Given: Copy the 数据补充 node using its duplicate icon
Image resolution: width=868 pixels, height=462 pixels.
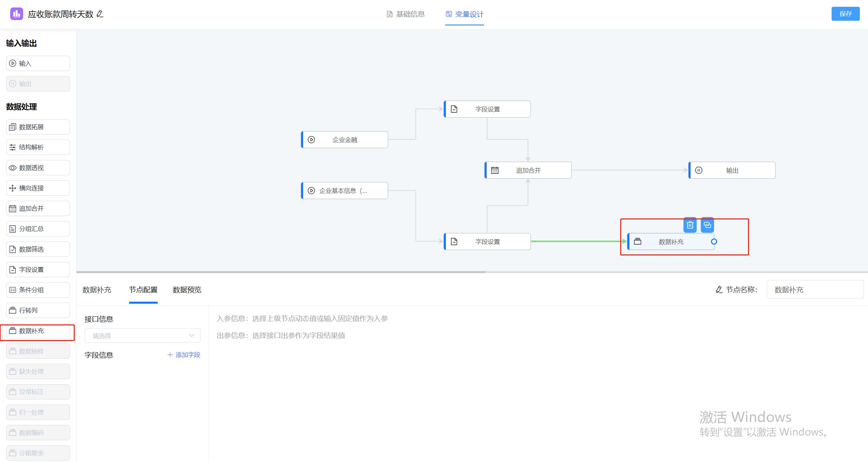Looking at the screenshot, I should (x=707, y=225).
